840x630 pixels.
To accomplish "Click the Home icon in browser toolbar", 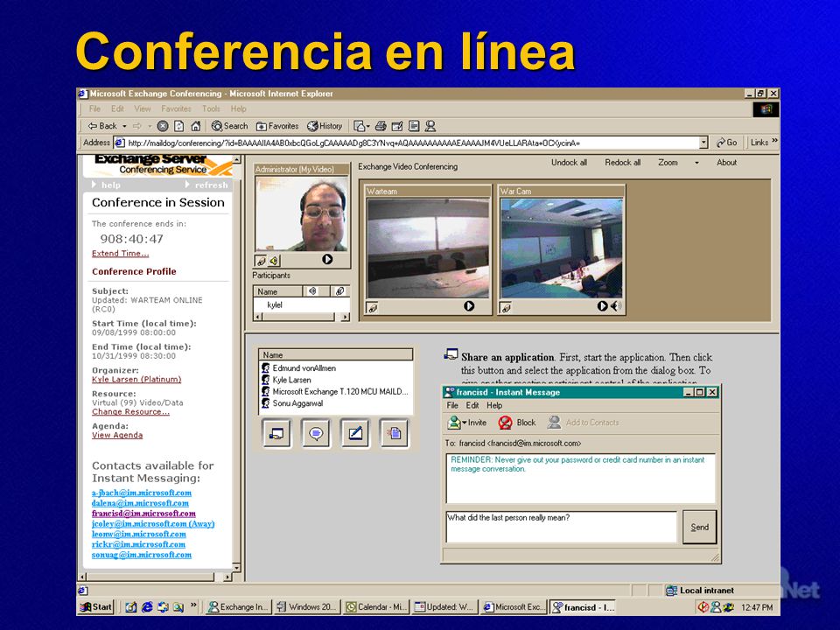I will 195,126.
